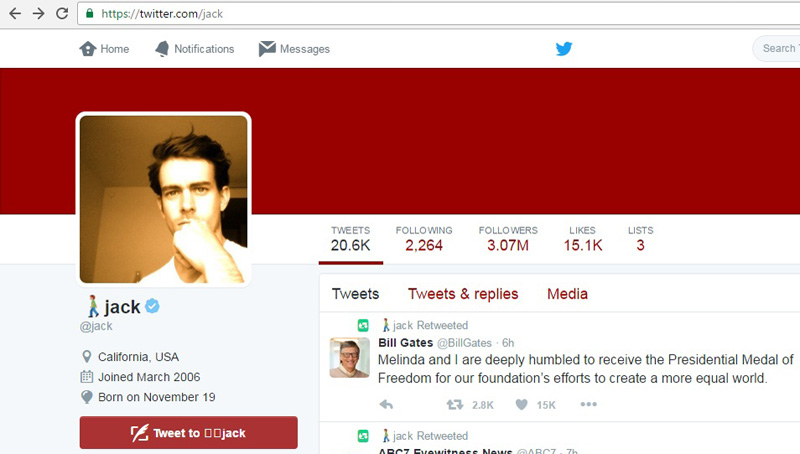Image resolution: width=800 pixels, height=454 pixels.
Task: Click the Joined March 2006 text
Action: tap(149, 377)
